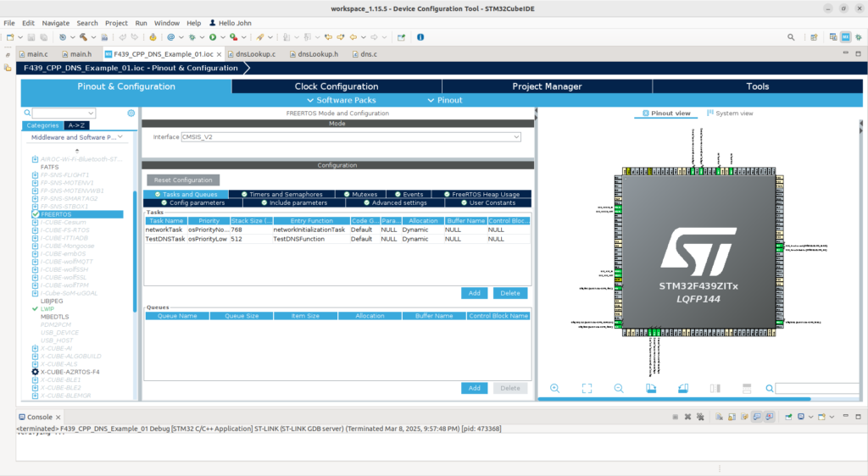Screen dimensions: 868x476
Task: Switch to Pinout view
Action: (666, 113)
